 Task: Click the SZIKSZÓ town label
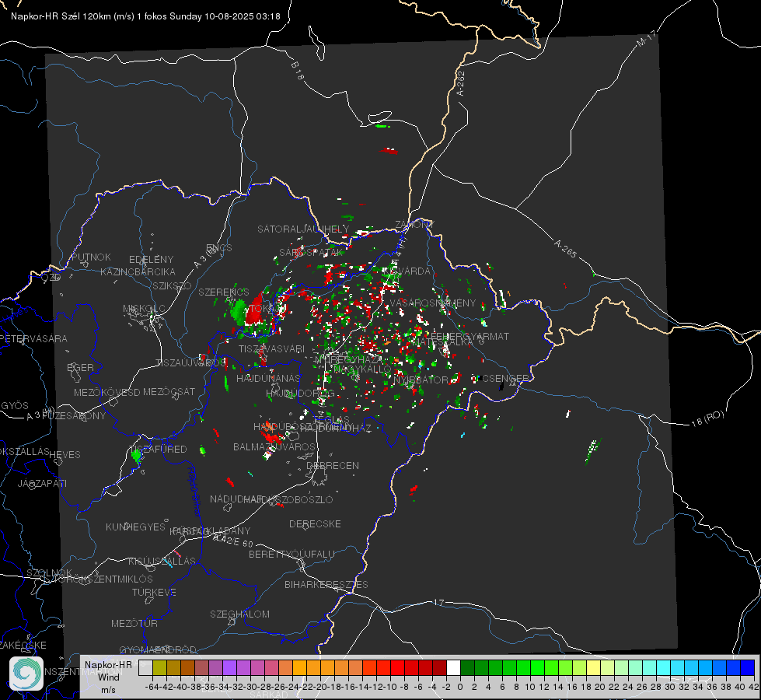point(172,285)
